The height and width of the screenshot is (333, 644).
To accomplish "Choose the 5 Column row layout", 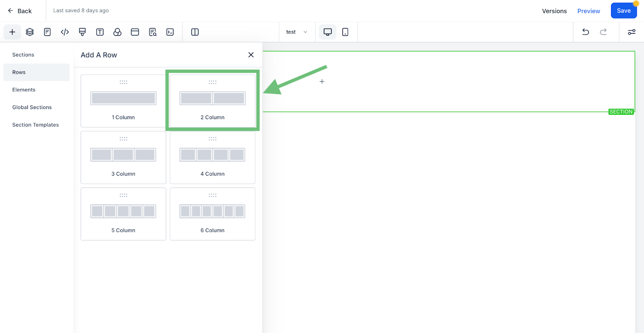I will tap(124, 214).
